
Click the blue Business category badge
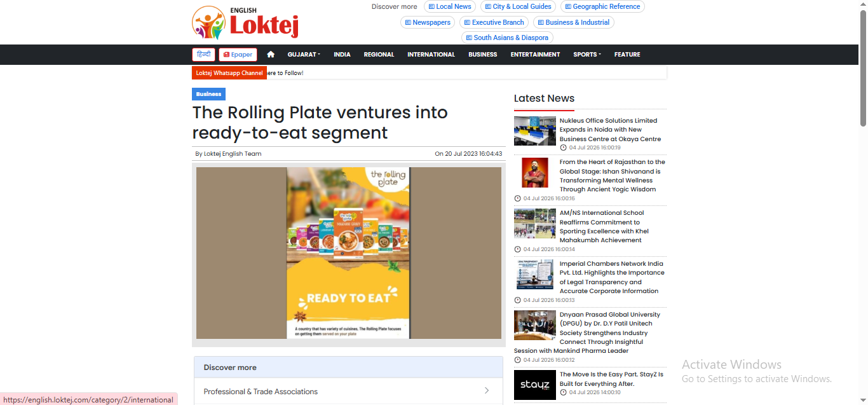208,94
